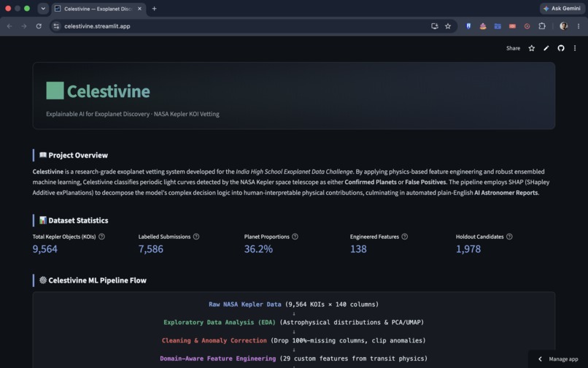Open the pink cake-shaped extension icon
Screen dimensions: 588x368
(483, 26)
